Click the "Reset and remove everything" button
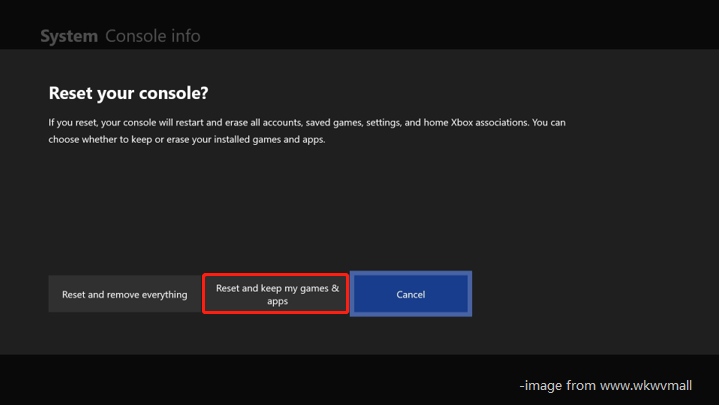Viewport: 719px width, 405px height. click(124, 295)
